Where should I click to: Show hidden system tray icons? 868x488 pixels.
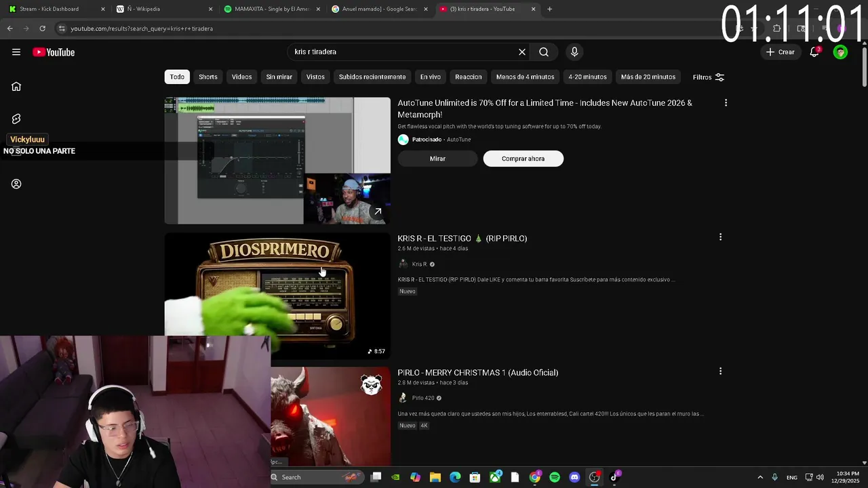(760, 477)
